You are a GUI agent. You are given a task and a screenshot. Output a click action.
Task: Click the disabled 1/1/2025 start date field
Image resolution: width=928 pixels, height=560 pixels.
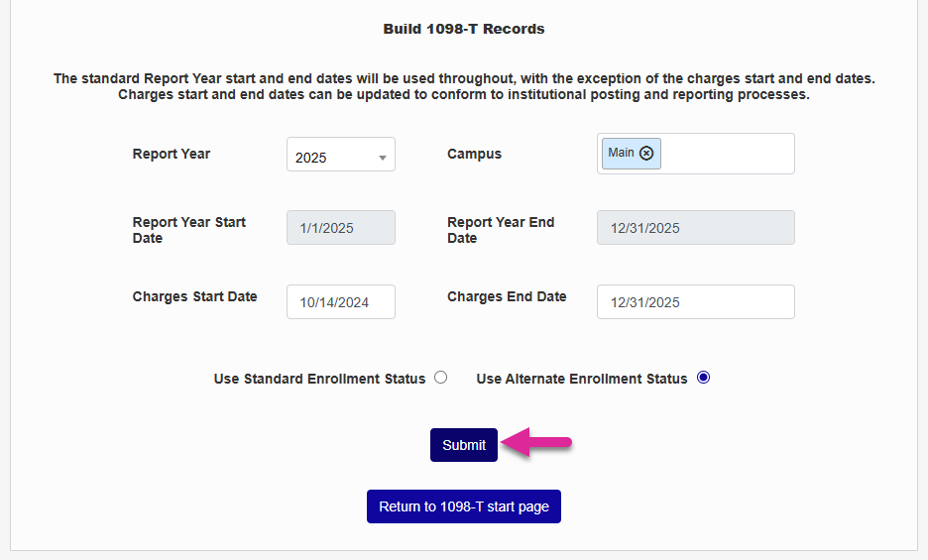click(x=340, y=228)
